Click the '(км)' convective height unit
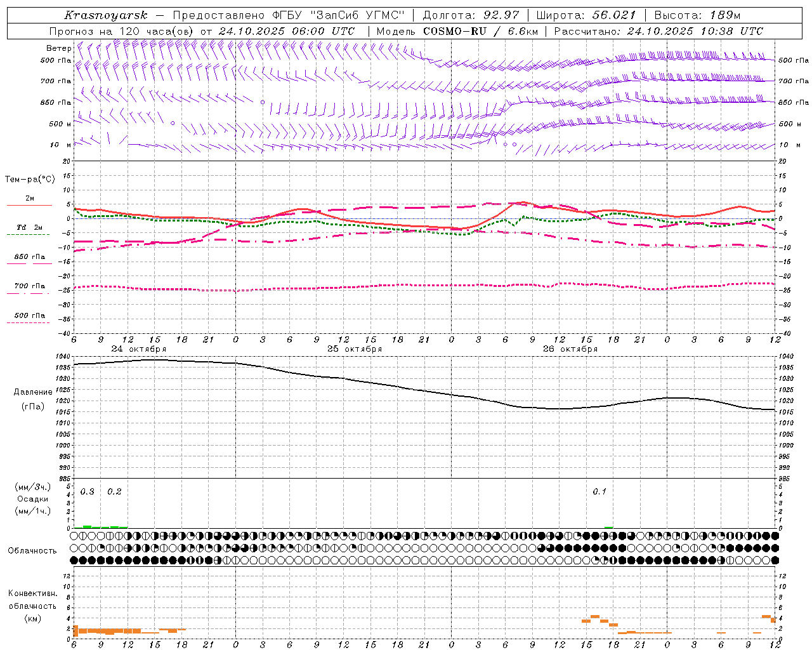The image size is (812, 650). (x=33, y=618)
